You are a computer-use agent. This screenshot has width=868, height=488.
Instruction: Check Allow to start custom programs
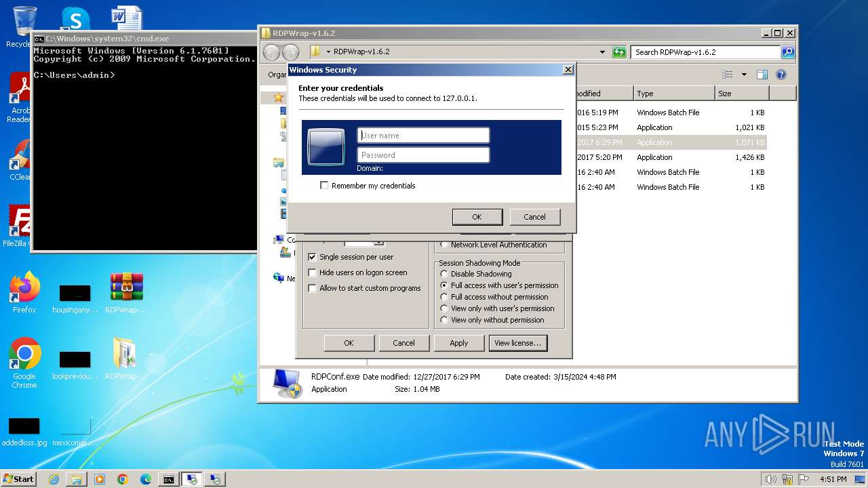312,288
